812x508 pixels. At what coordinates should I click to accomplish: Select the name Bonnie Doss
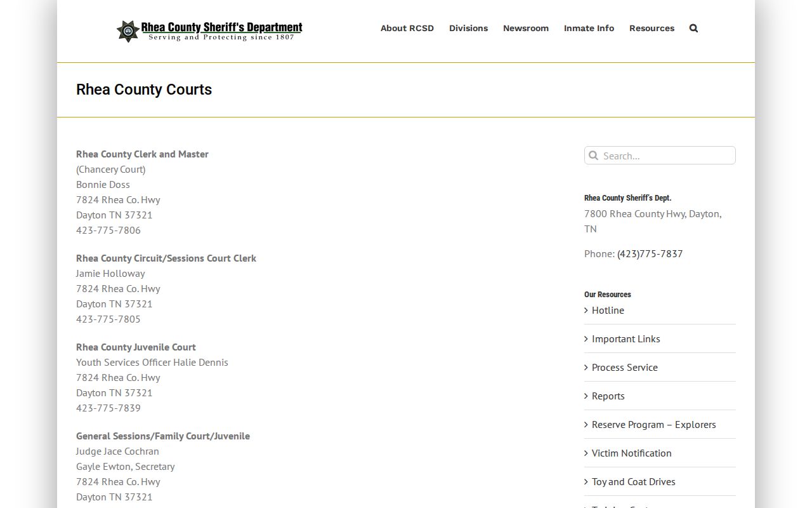(x=103, y=184)
